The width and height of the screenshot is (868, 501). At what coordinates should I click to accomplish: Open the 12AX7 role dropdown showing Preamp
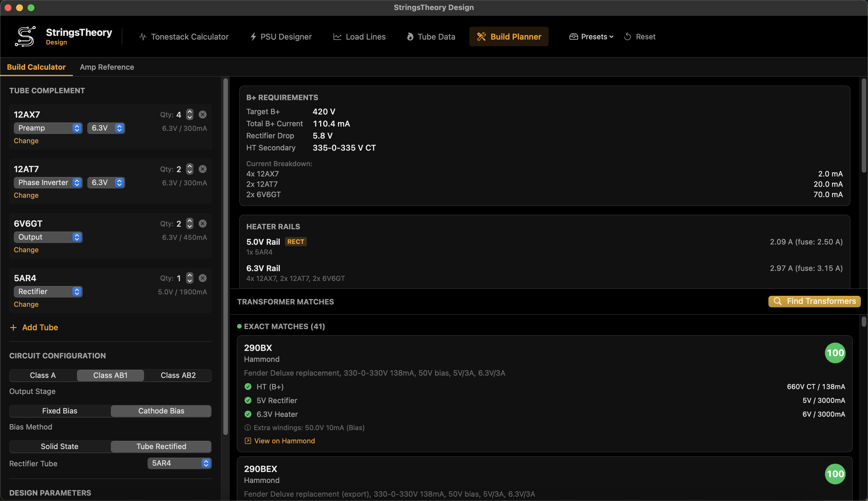tap(48, 128)
